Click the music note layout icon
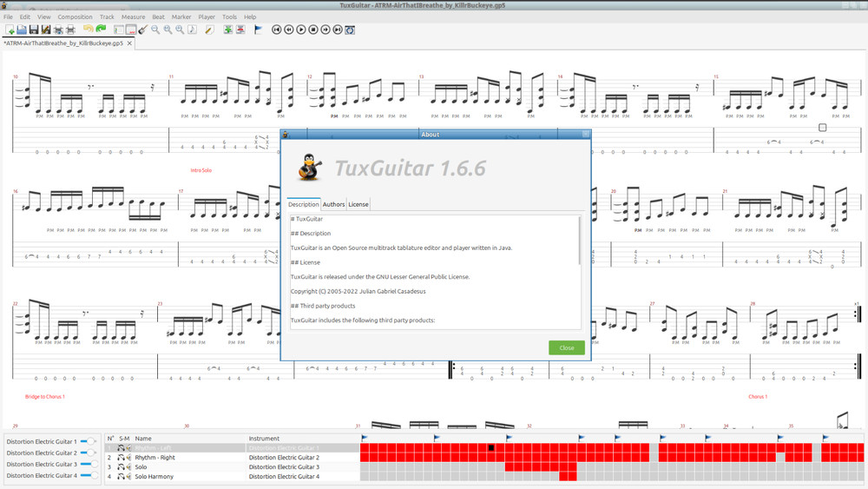Screen dimensions: 868x489 point(192,30)
